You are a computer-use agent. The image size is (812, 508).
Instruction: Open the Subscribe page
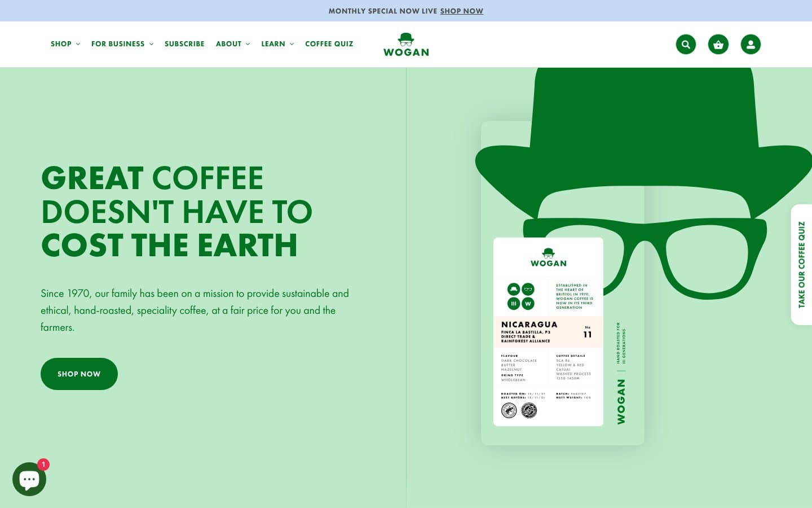[x=184, y=44]
